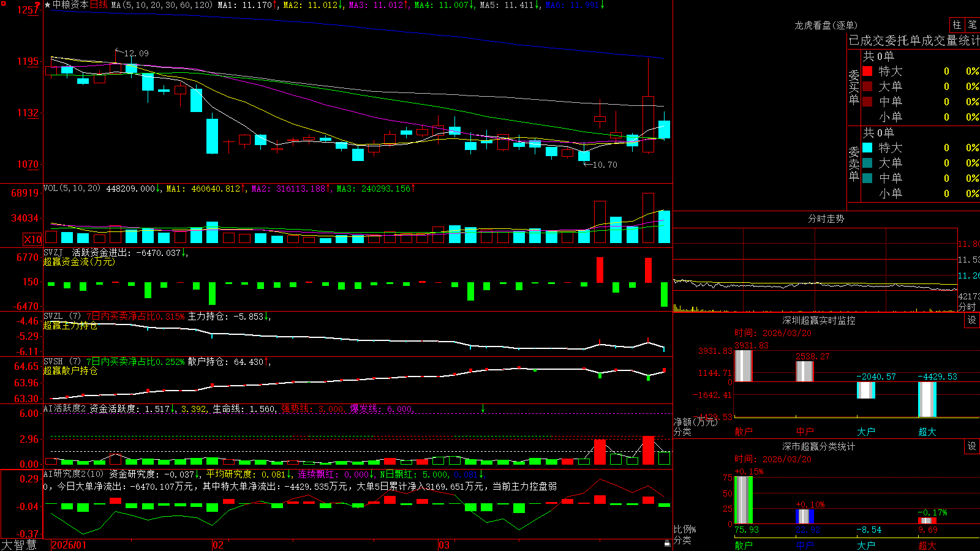
Task: Click the 超赢主力持仓 label
Action: point(70,326)
